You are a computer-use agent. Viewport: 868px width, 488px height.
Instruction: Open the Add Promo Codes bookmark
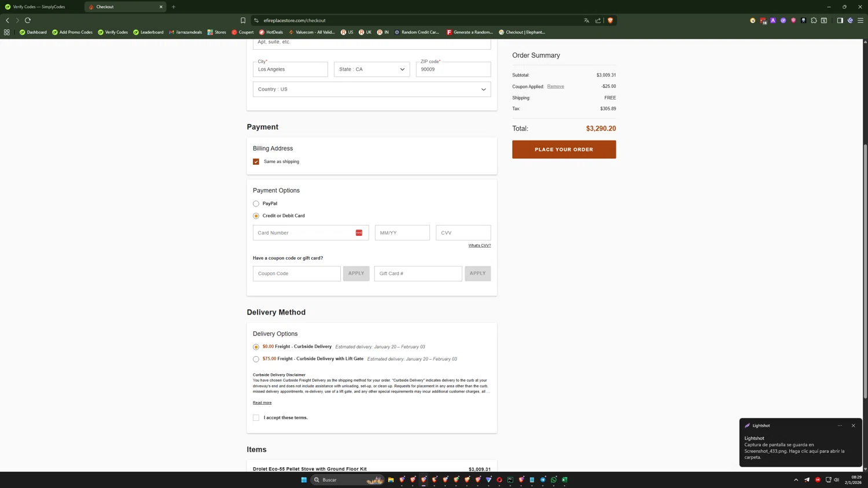click(x=72, y=32)
